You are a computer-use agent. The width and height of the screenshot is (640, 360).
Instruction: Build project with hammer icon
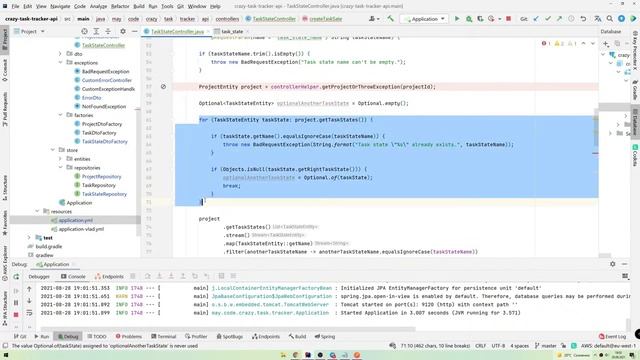(x=391, y=19)
